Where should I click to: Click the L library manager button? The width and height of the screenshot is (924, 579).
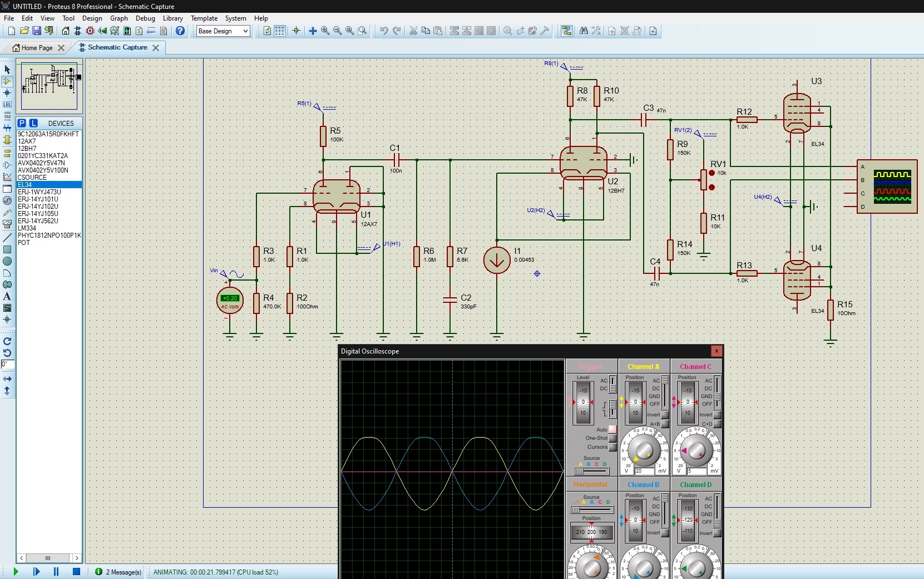(x=33, y=123)
